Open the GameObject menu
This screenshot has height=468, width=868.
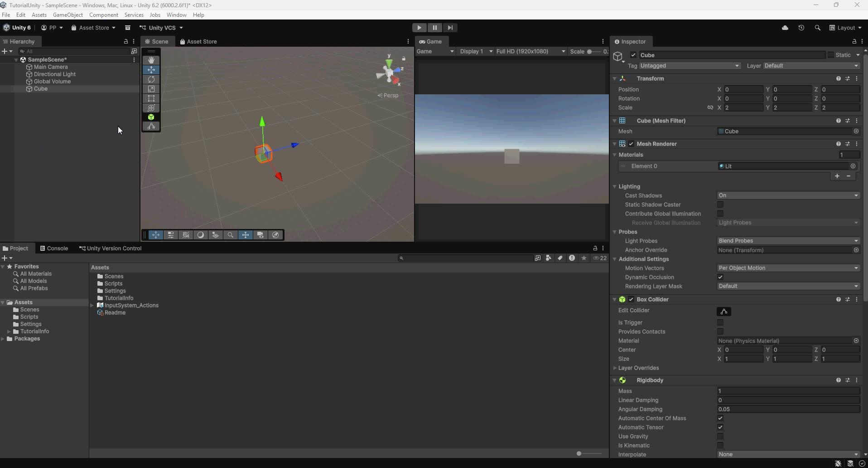click(x=68, y=15)
